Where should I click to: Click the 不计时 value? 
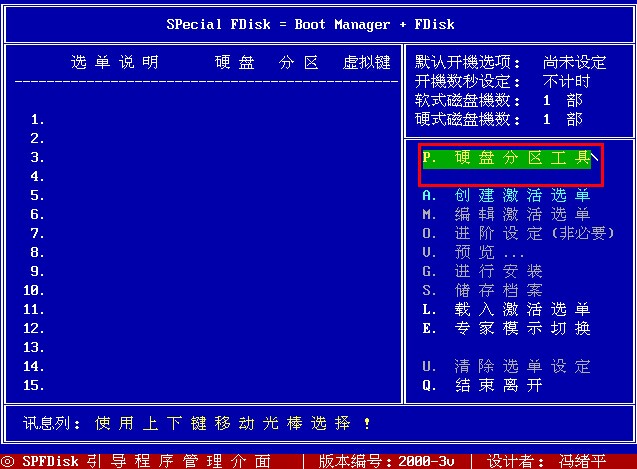click(x=566, y=81)
